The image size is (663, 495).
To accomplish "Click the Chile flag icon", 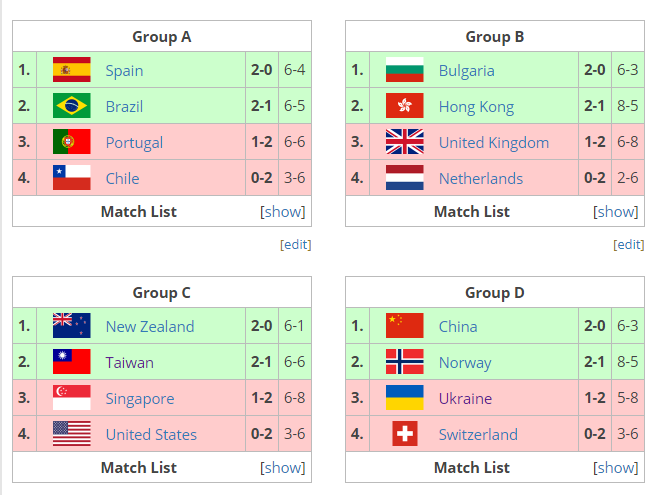I will (x=71, y=178).
